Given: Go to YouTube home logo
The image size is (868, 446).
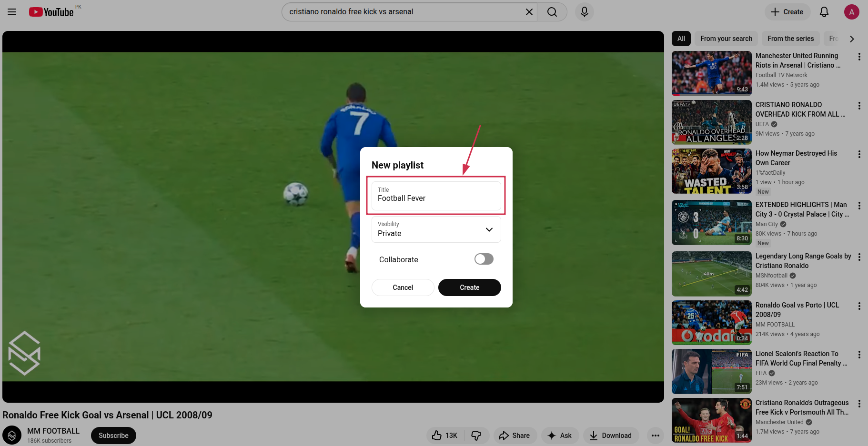Looking at the screenshot, I should coord(51,12).
